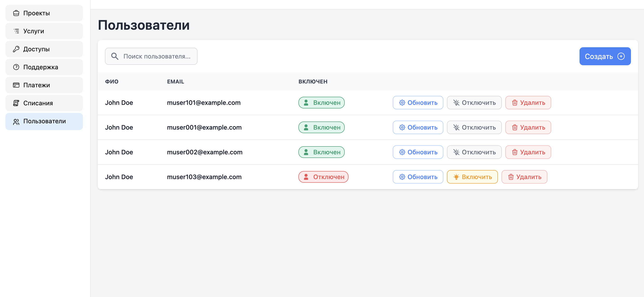Click the trash icon in muser002 row
This screenshot has width=644, height=297.
(515, 152)
